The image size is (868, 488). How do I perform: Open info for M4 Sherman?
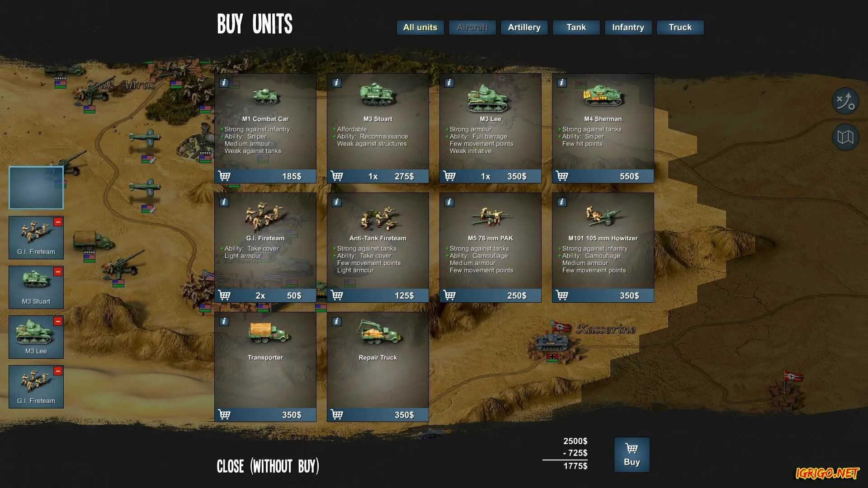(561, 83)
